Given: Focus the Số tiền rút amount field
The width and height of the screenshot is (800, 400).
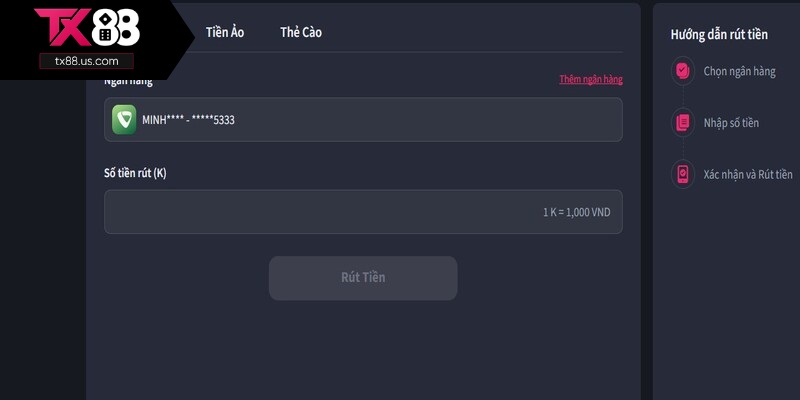Looking at the screenshot, I should pyautogui.click(x=363, y=212).
